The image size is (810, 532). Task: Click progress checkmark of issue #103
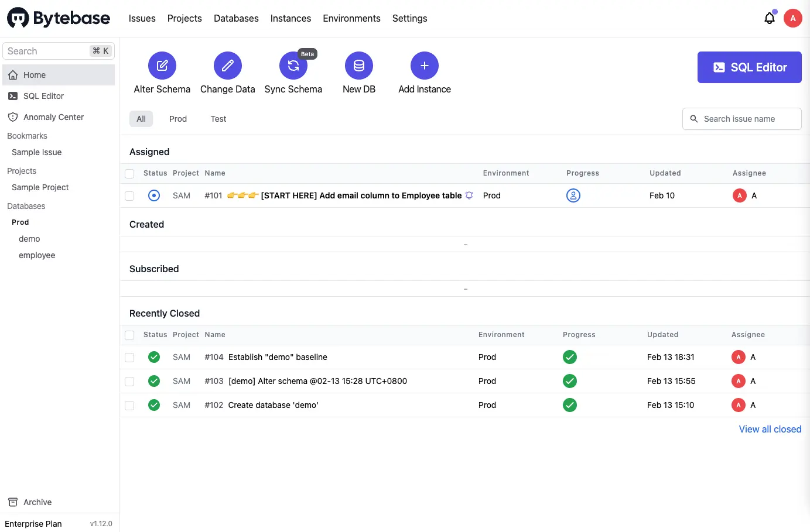point(570,381)
